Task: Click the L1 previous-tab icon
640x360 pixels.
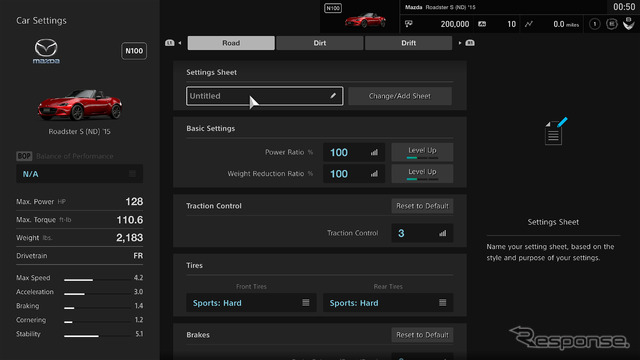Action: pyautogui.click(x=170, y=43)
